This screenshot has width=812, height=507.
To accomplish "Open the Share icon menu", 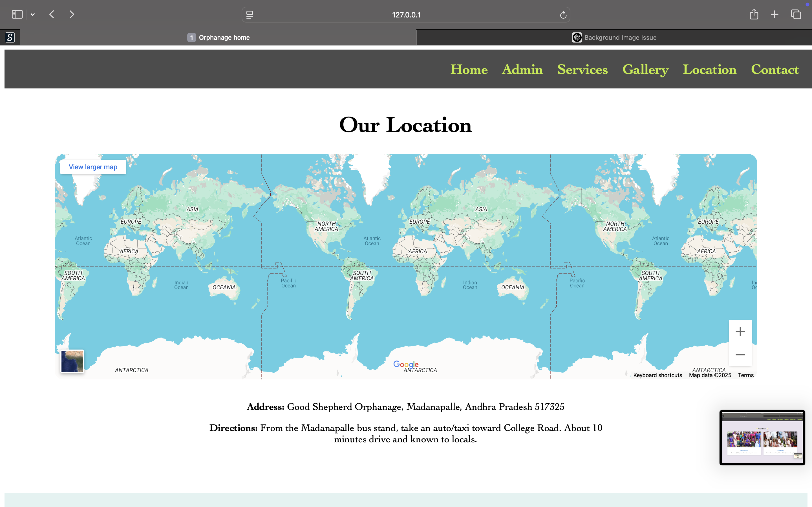I will pyautogui.click(x=754, y=14).
